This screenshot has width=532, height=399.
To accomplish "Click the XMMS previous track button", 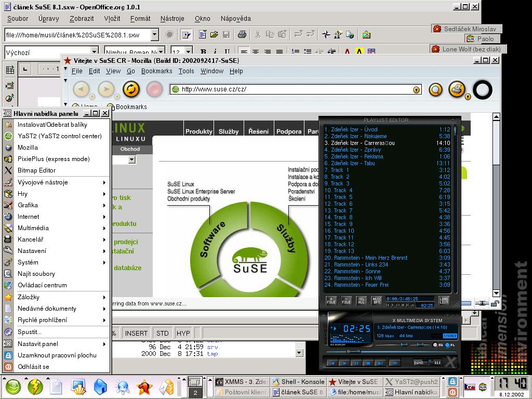I will point(332,363).
